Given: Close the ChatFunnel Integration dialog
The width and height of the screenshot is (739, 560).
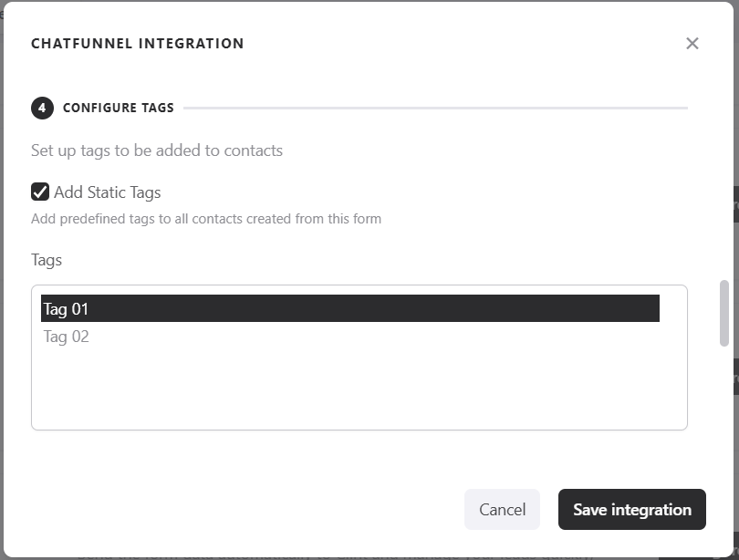Looking at the screenshot, I should click(x=692, y=44).
